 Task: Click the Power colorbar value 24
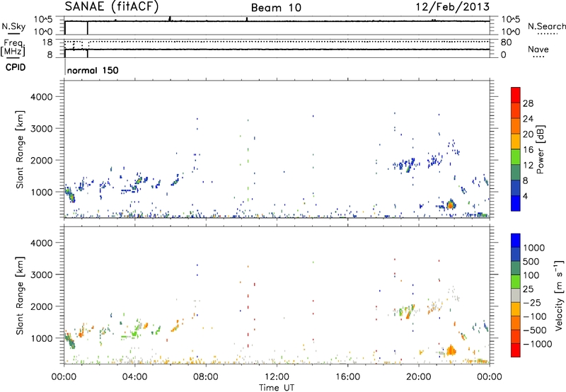528,119
